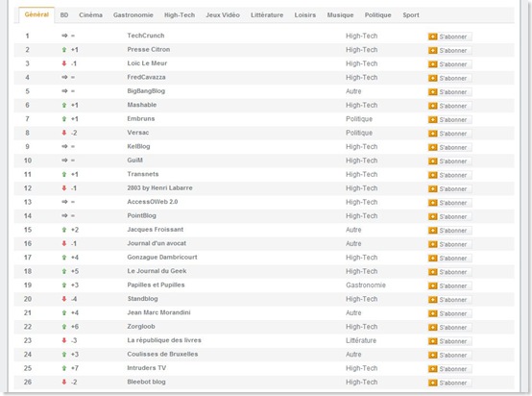Viewport: 532px width, 396px height.
Task: Switch to the Cinéma tab
Action: click(90, 15)
